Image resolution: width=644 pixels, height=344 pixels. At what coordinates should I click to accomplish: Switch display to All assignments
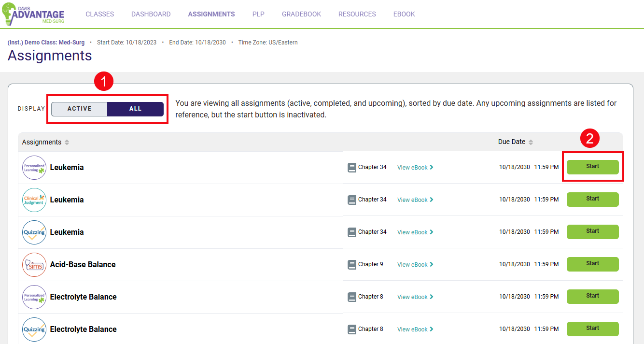pos(135,109)
